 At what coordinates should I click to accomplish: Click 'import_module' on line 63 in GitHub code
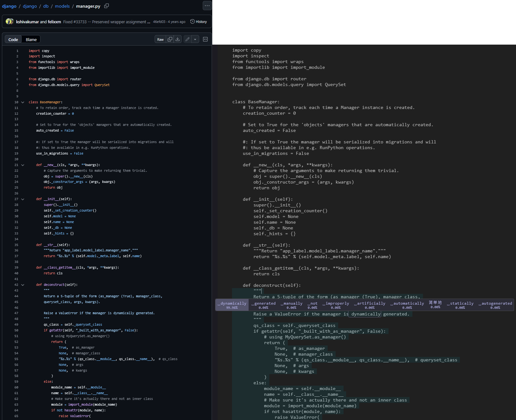pos(81,405)
